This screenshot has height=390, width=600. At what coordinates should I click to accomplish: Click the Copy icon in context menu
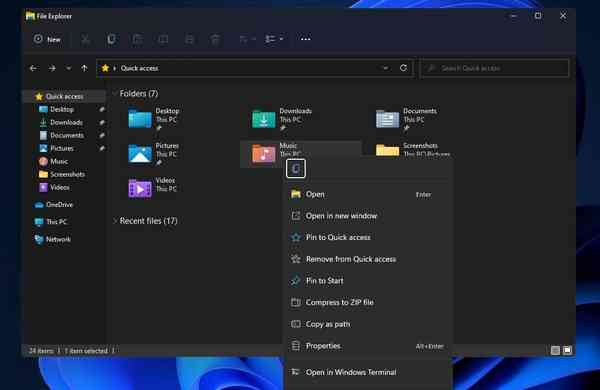click(296, 168)
